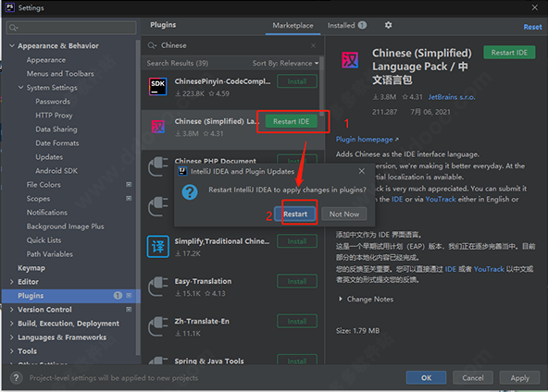Image resolution: width=548 pixels, height=392 pixels.
Task: Click the magnifier icon in plugin search field
Action: pos(152,45)
